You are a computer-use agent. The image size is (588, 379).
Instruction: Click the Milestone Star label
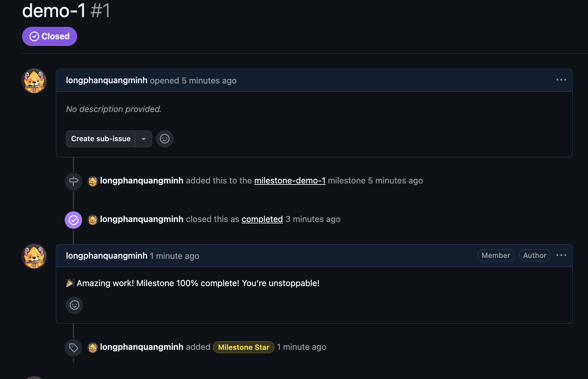[x=244, y=347]
